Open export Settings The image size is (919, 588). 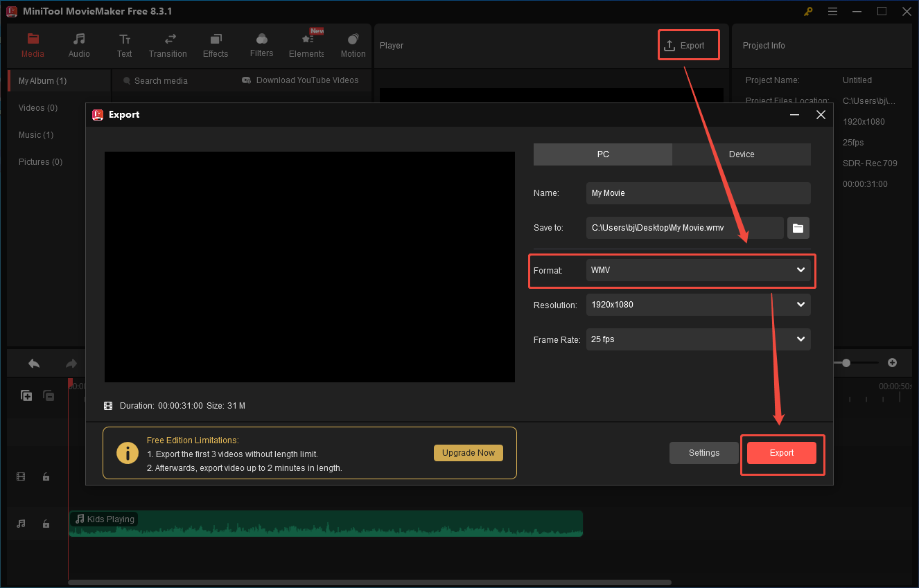tap(703, 452)
